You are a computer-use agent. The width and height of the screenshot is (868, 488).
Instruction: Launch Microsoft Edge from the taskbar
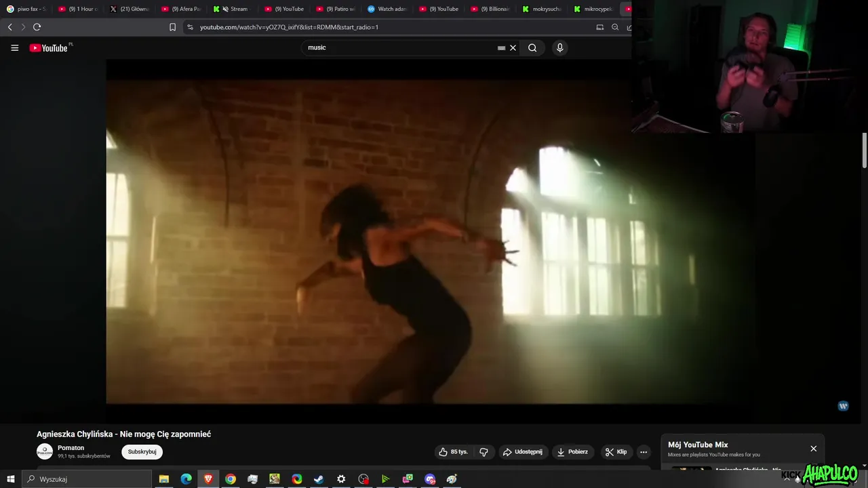pos(186,479)
